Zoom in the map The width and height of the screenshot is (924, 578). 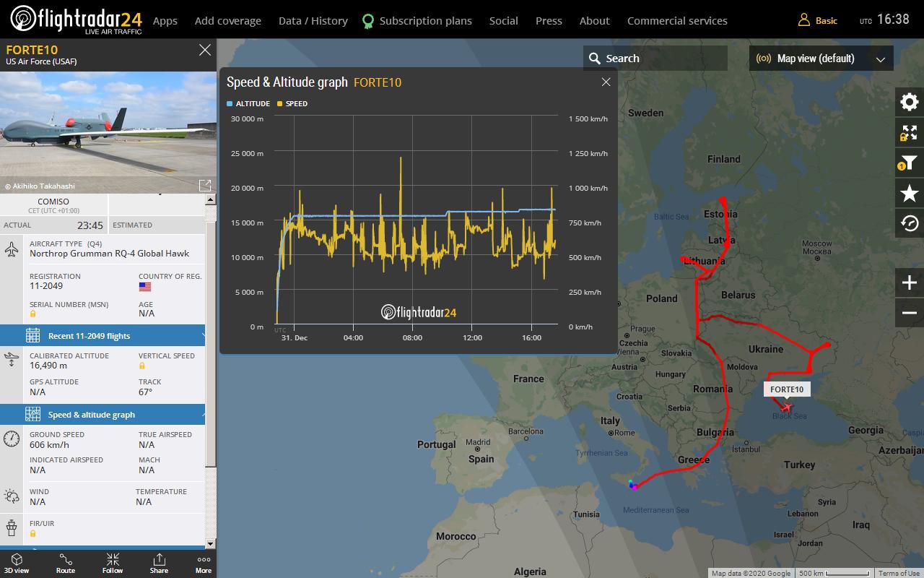[x=910, y=282]
